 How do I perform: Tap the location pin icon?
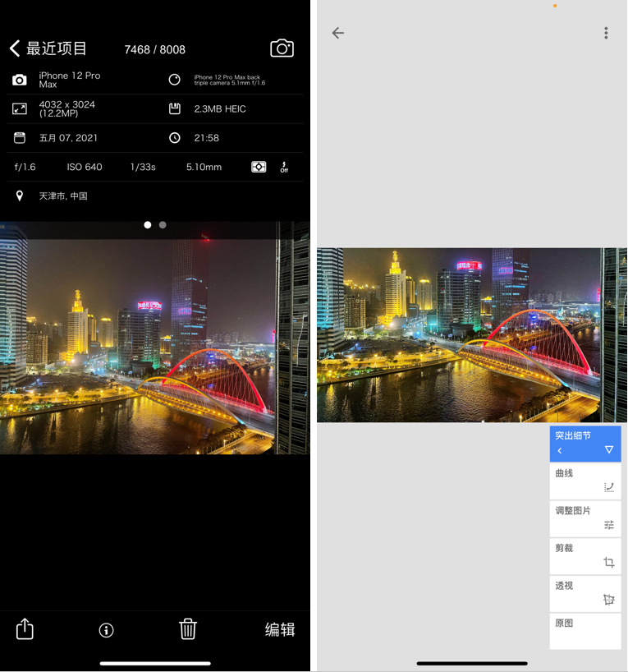pyautogui.click(x=20, y=196)
